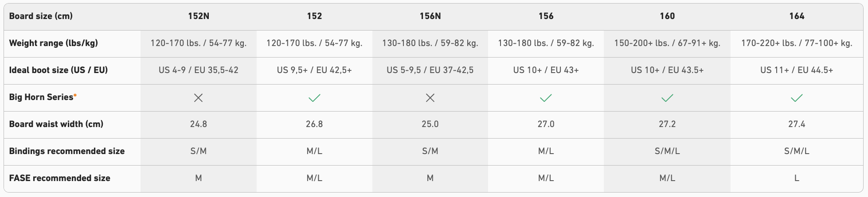Click the FASE recommended size row label
This screenshot has height=197, width=868.
click(x=59, y=178)
